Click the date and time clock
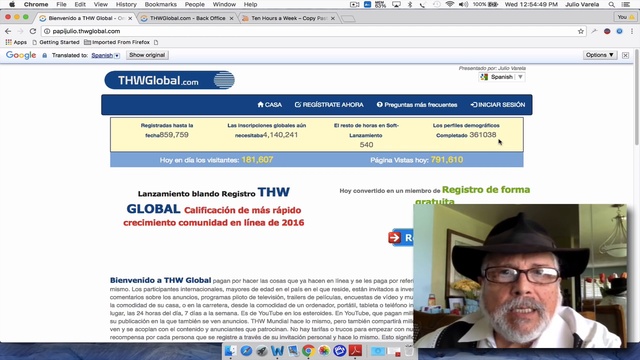Screen dimensions: 640x360 tap(531, 4)
